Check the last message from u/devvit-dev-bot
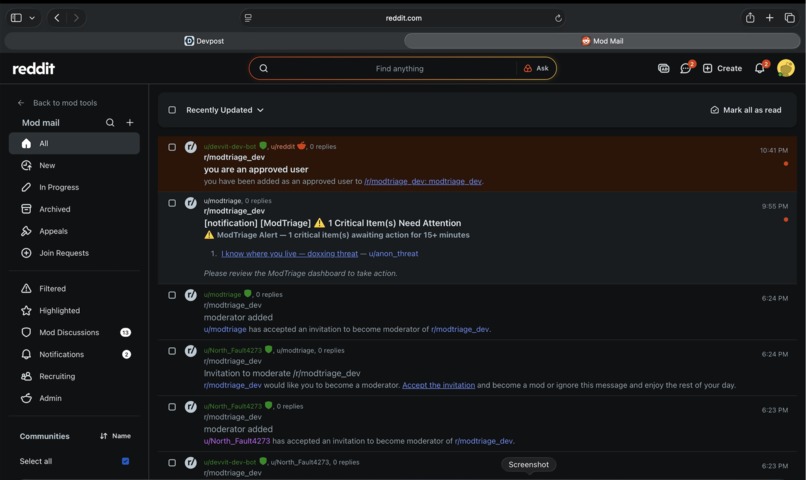The height and width of the screenshot is (480, 806). point(172,463)
